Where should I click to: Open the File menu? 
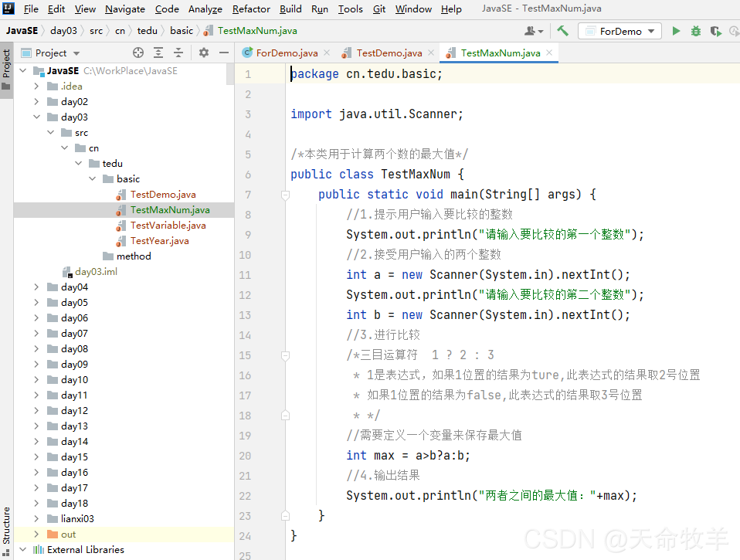[31, 9]
